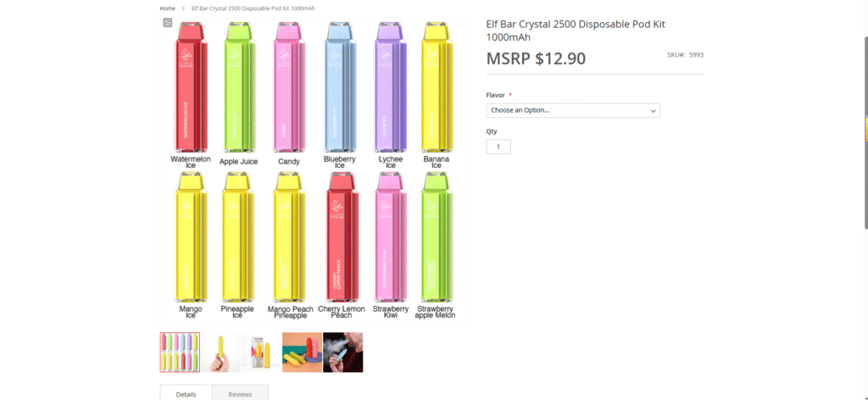This screenshot has height=400, width=868.
Task: Go to Home via breadcrumb link
Action: click(168, 8)
